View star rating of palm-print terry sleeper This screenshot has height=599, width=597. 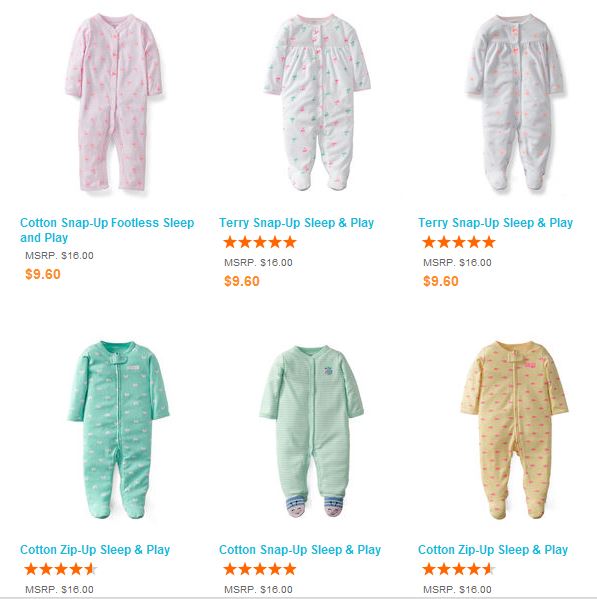coord(260,242)
